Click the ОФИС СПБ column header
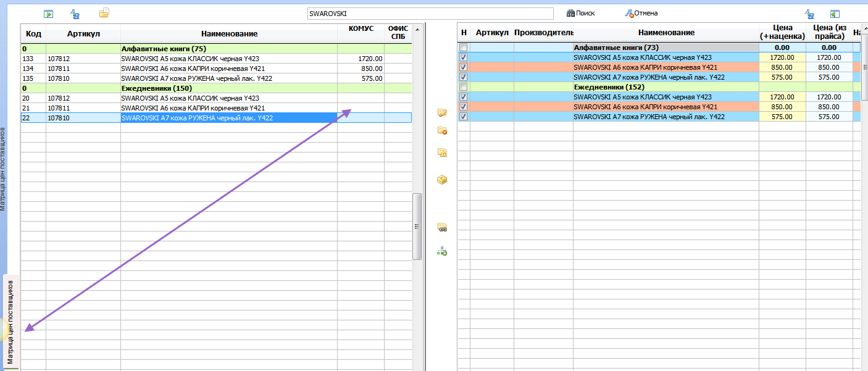This screenshot has width=868, height=371. coord(398,33)
